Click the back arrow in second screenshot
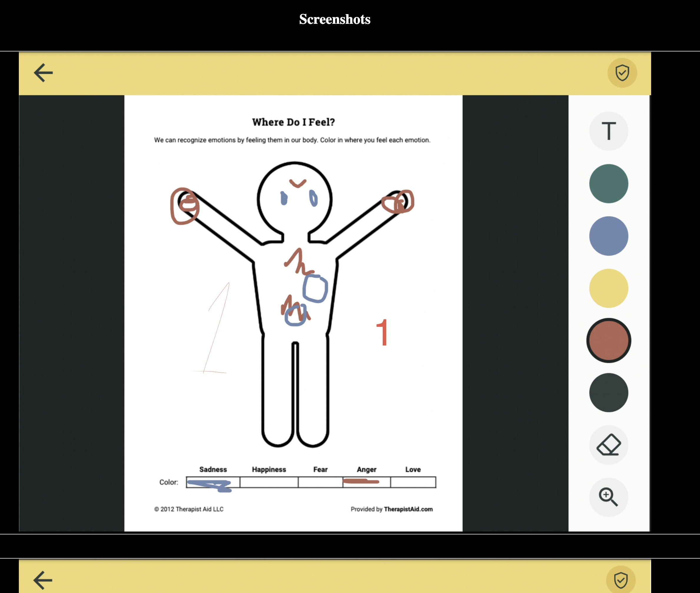This screenshot has width=700, height=593. point(43,580)
